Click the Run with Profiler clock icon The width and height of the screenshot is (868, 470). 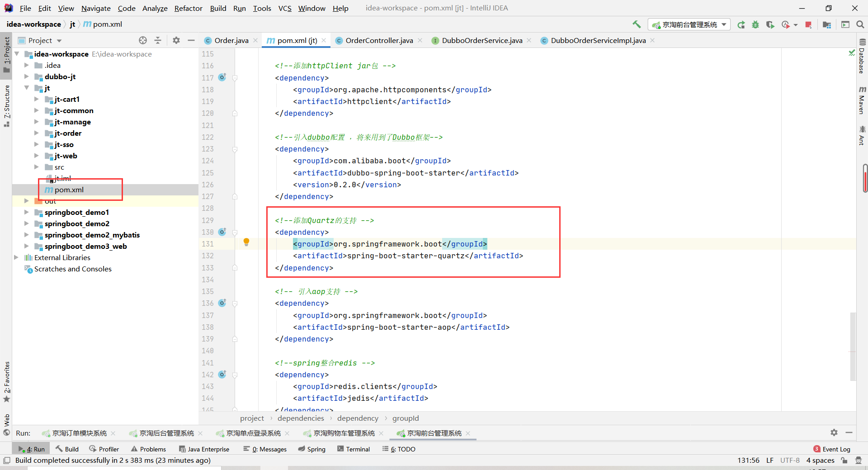point(786,24)
